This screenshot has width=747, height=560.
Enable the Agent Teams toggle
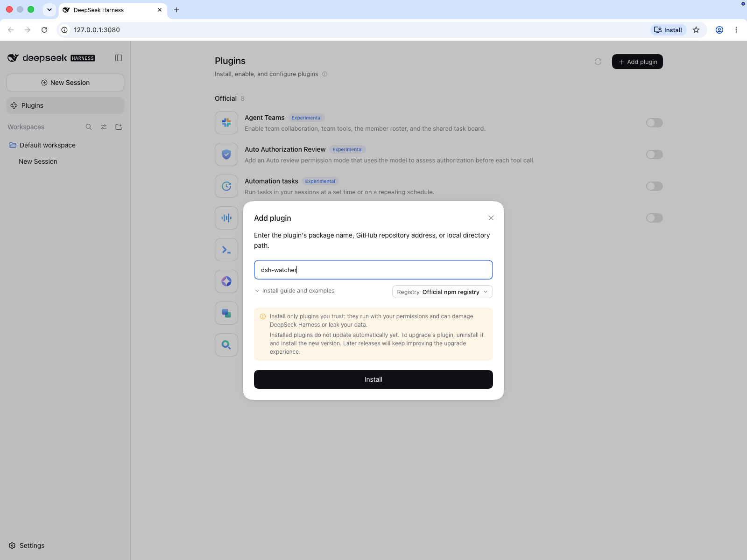tap(655, 123)
